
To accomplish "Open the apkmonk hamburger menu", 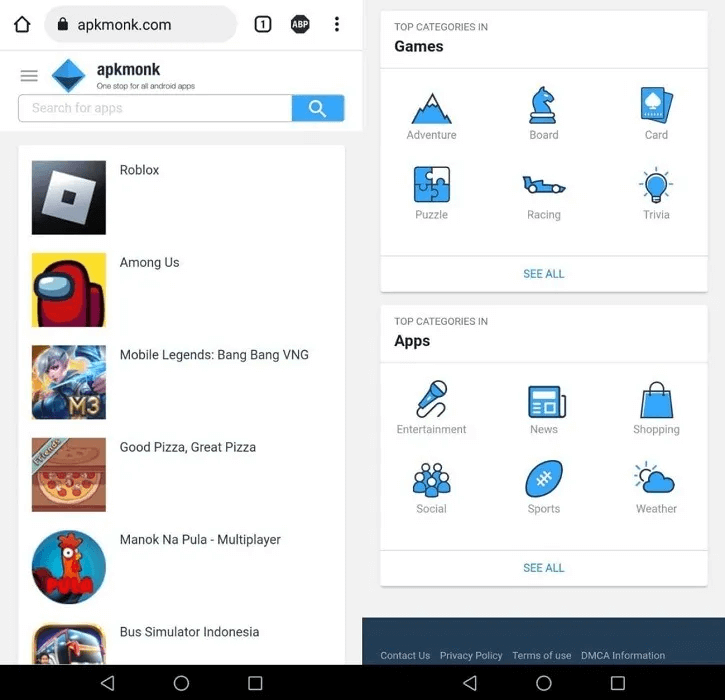I will [29, 75].
